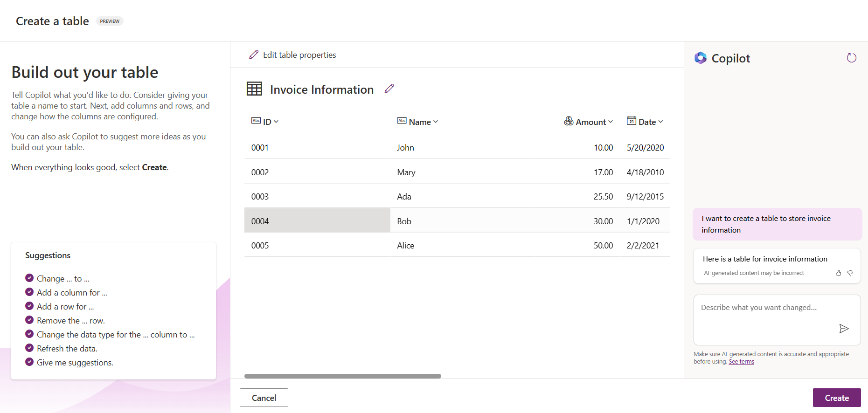
Task: Select the 'Give me suggestions.' suggestion
Action: pyautogui.click(x=75, y=363)
